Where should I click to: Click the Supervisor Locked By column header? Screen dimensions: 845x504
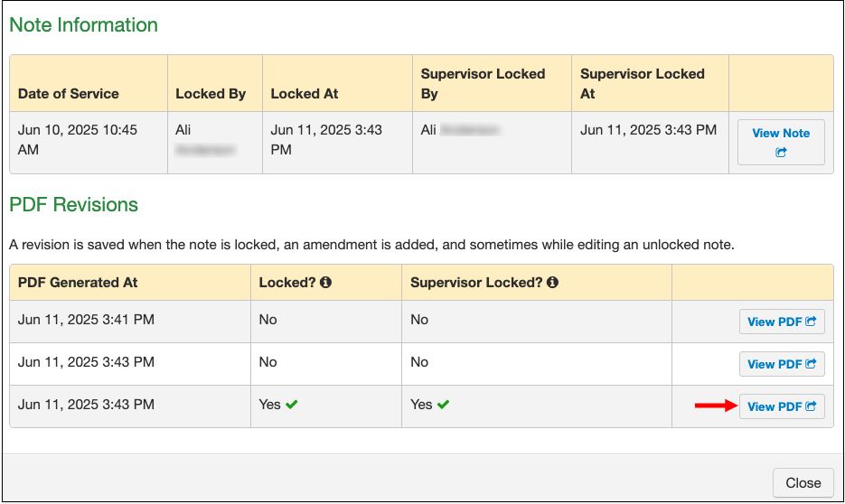coord(483,84)
